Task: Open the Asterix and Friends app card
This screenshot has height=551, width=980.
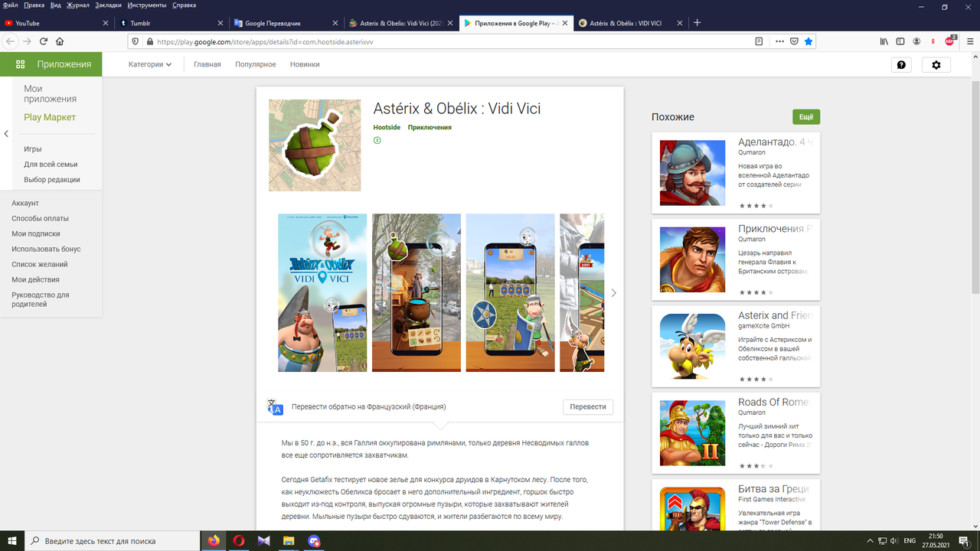Action: click(736, 346)
